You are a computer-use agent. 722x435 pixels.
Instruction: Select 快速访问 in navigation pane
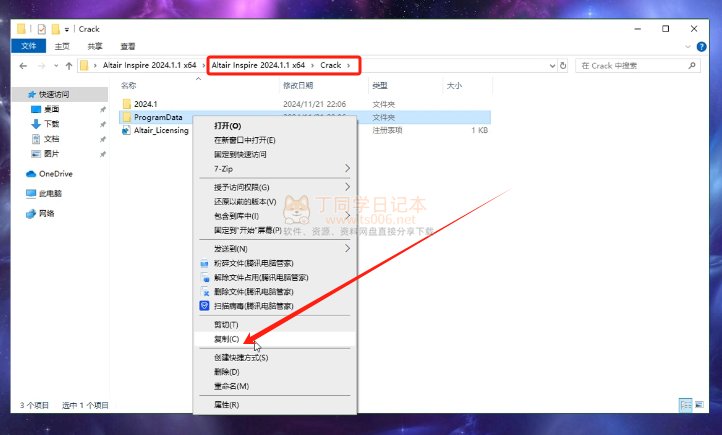click(53, 94)
